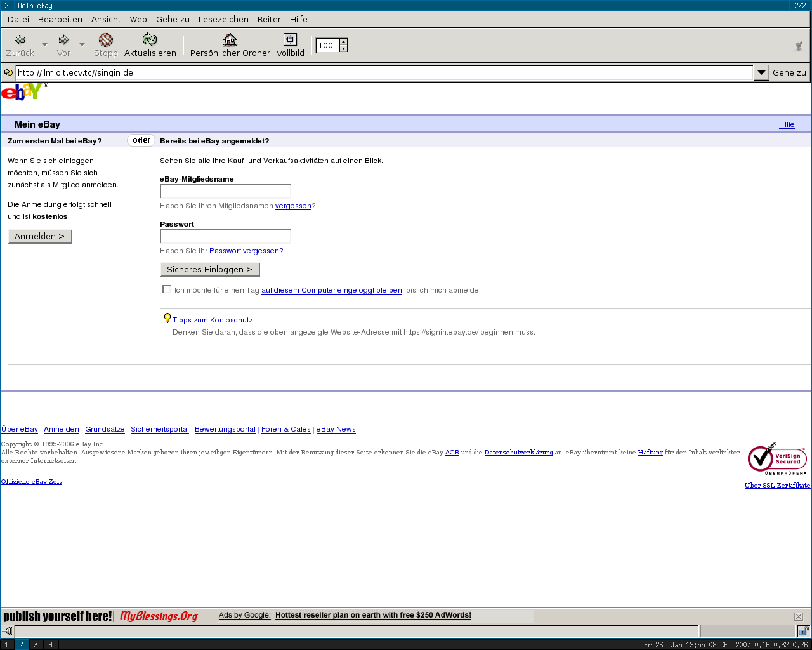
Task: Click the Hilfe link in Mein eBay bar
Action: point(787,124)
